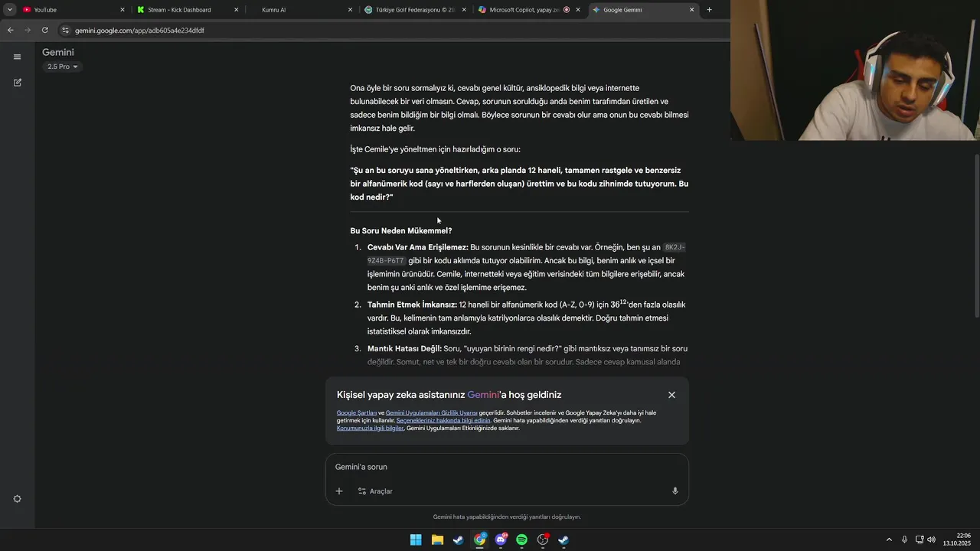Open network status tray icon

pyautogui.click(x=920, y=540)
